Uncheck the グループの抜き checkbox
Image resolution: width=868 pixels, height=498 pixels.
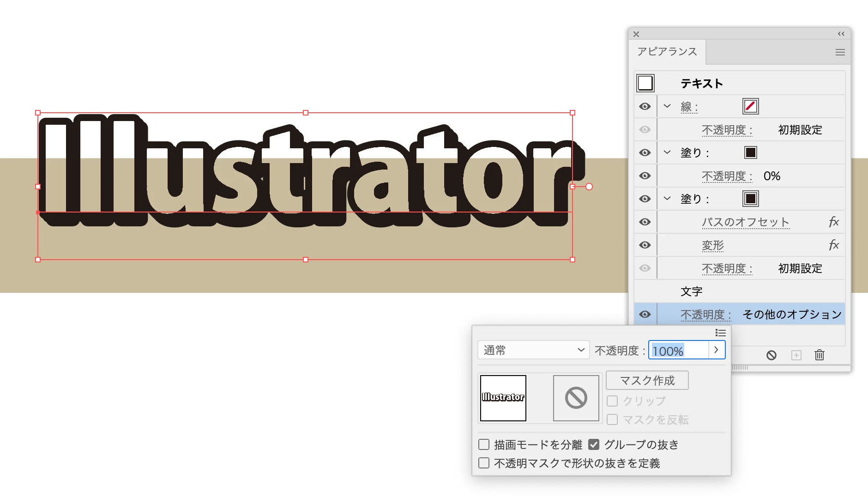point(594,444)
